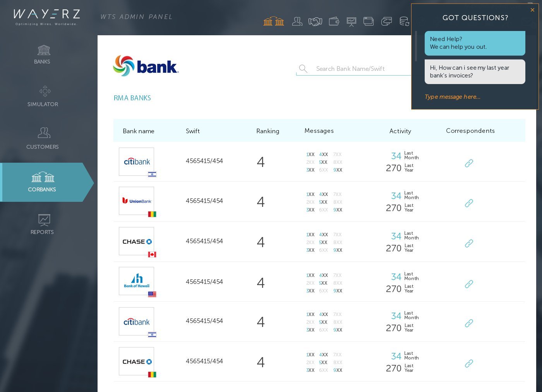
Task: Sort by Ranking column header
Action: pos(268,131)
